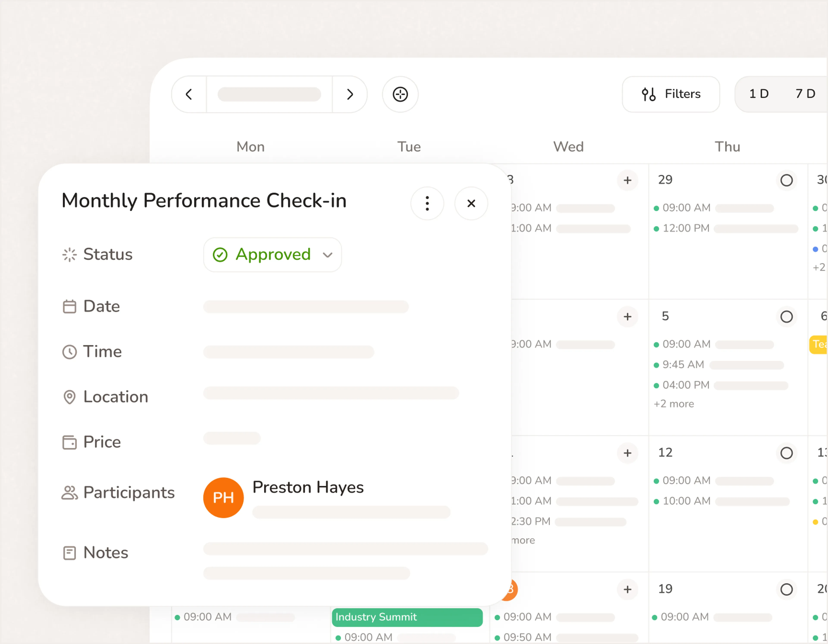Close the Monthly Performance Check-in panel

[x=471, y=204]
